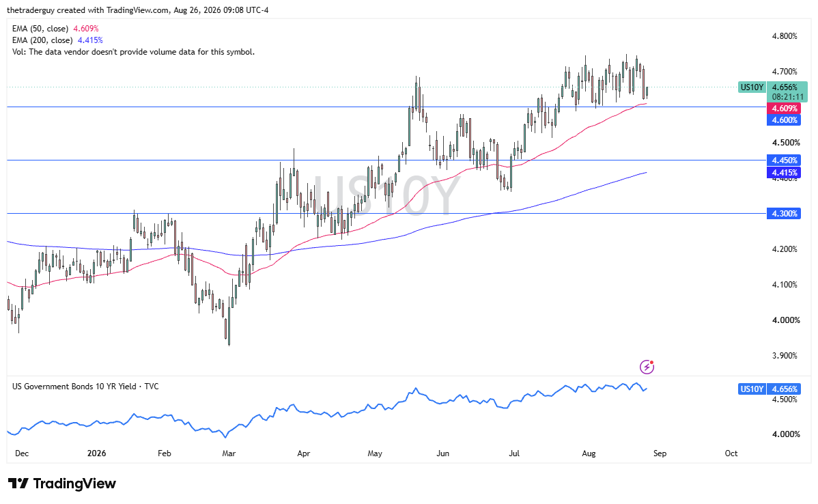The height and width of the screenshot is (504, 818).
Task: Click the Dec label on time axis
Action: coord(22,453)
